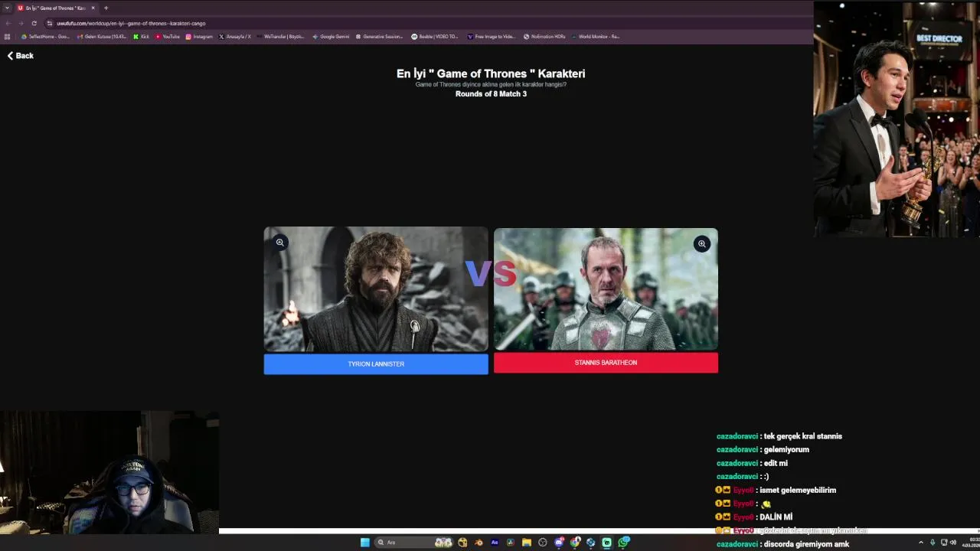This screenshot has width=980, height=551.
Task: Open a new browser tab
Action: tap(106, 8)
